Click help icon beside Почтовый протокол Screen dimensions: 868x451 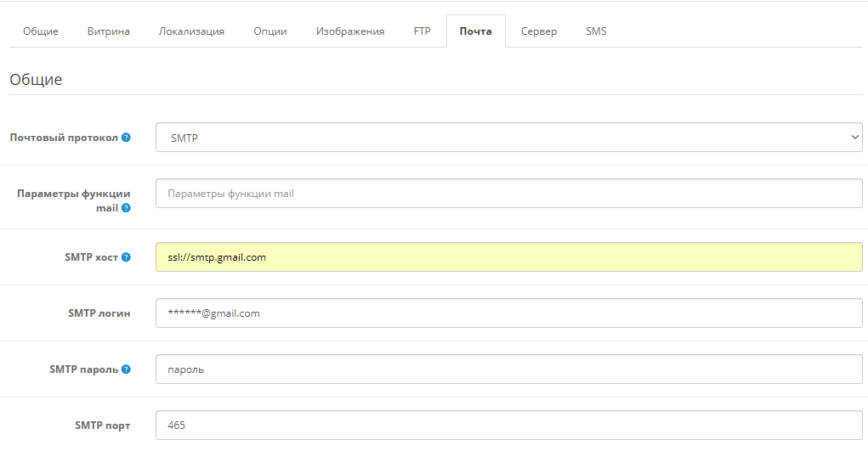[126, 138]
